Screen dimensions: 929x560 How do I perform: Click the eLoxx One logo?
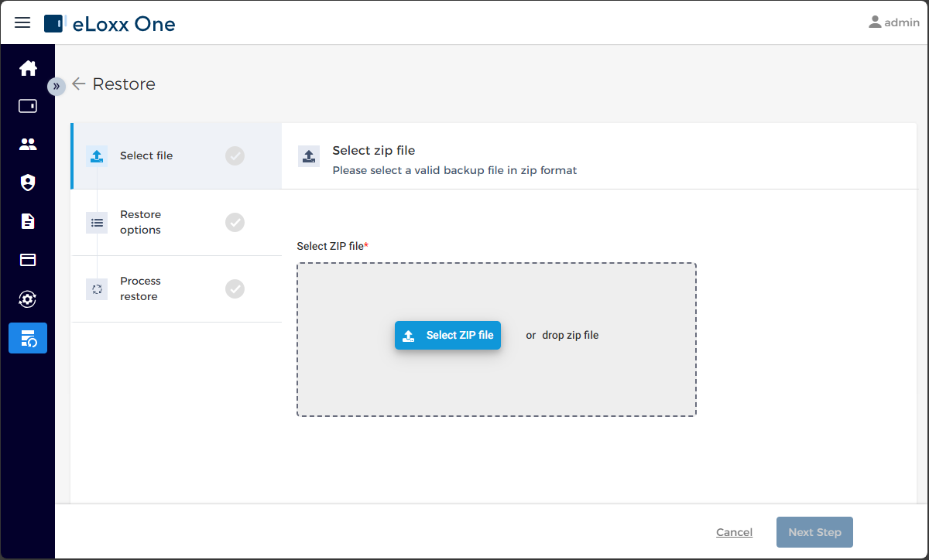tap(110, 24)
